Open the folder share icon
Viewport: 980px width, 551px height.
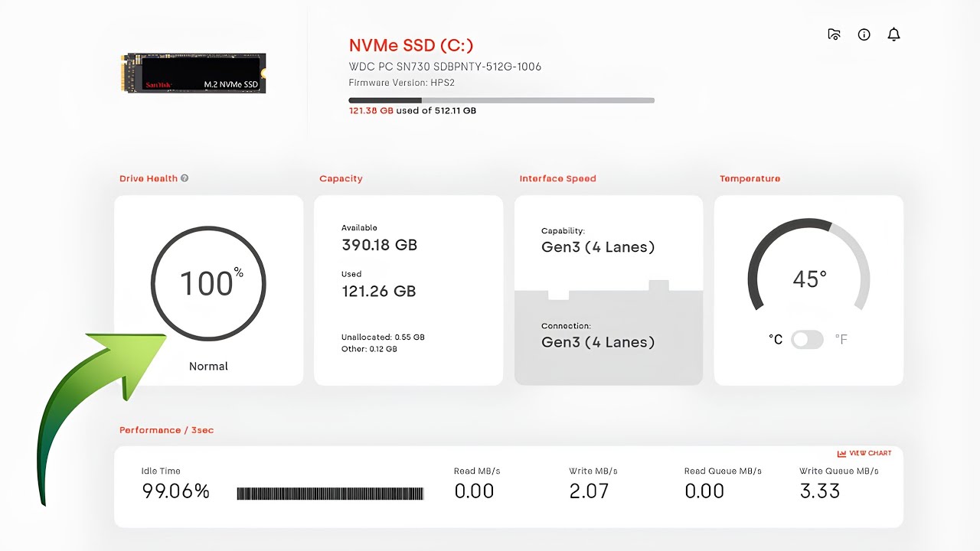(x=835, y=34)
